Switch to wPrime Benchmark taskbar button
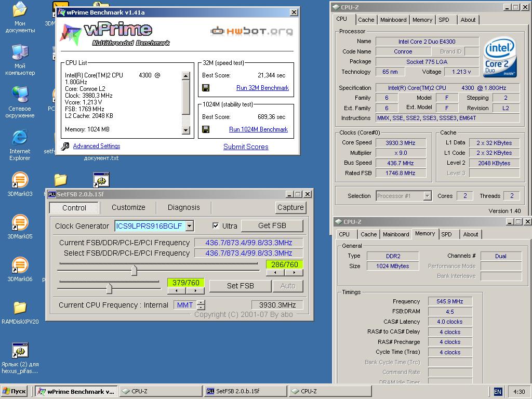Screen dimensions: 532x399 pos(76,392)
